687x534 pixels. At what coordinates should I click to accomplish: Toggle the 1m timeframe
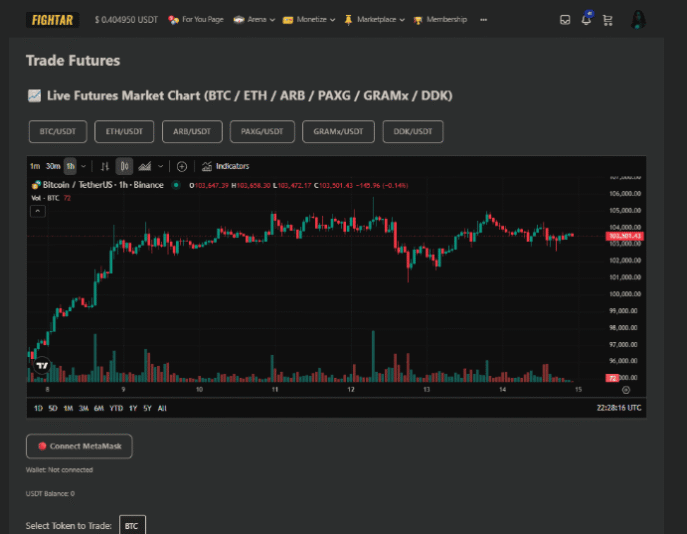(35, 166)
